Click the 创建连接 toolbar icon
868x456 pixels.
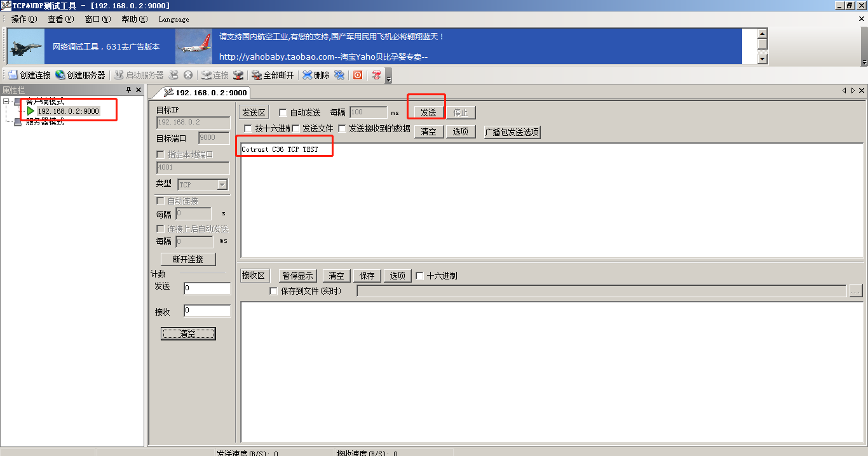13,75
